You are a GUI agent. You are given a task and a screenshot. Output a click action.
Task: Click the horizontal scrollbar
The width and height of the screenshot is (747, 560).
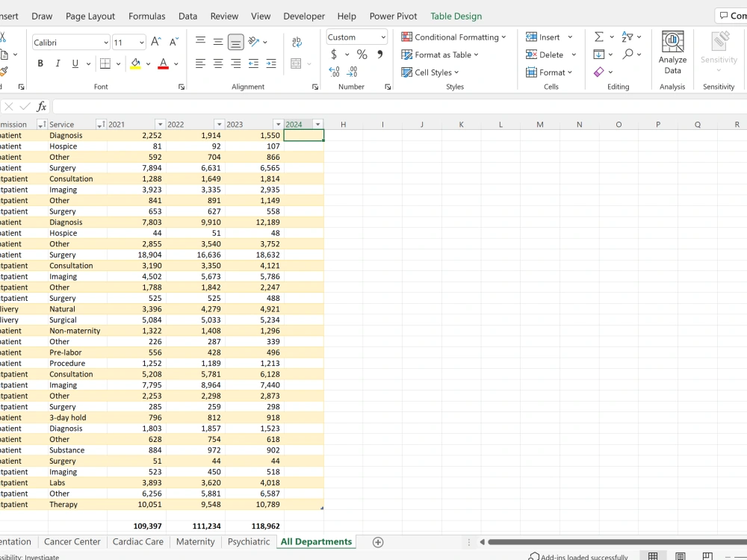(x=617, y=542)
